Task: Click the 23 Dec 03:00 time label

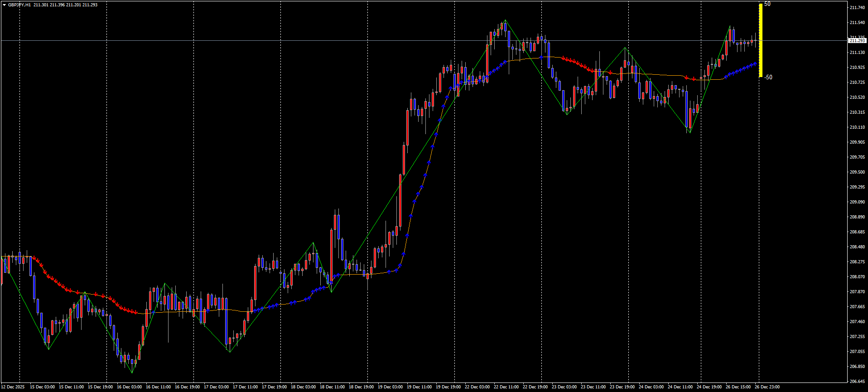Action: pyautogui.click(x=564, y=387)
